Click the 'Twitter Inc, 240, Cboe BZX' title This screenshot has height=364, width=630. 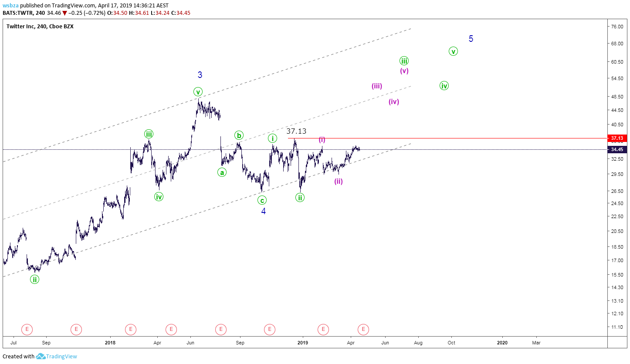(x=40, y=26)
